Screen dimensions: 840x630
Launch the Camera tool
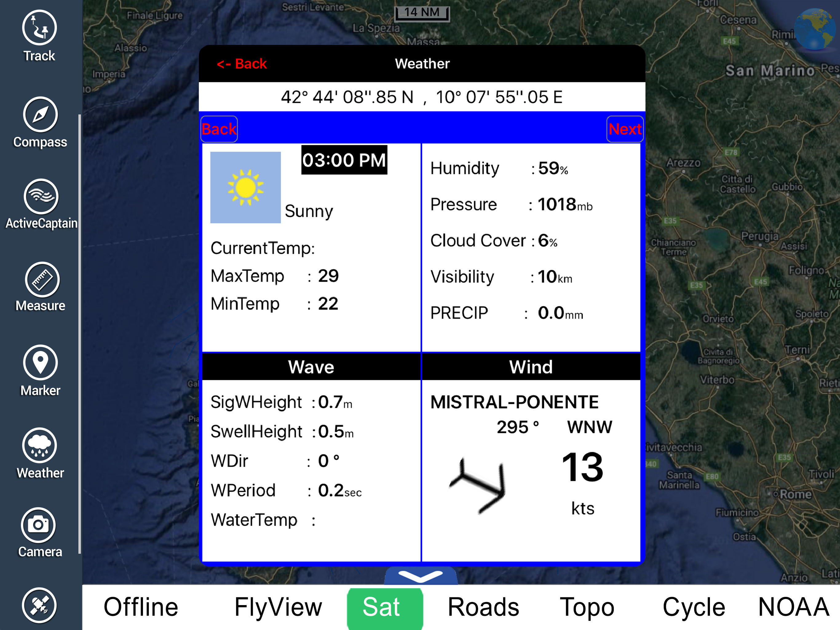pos(39,525)
